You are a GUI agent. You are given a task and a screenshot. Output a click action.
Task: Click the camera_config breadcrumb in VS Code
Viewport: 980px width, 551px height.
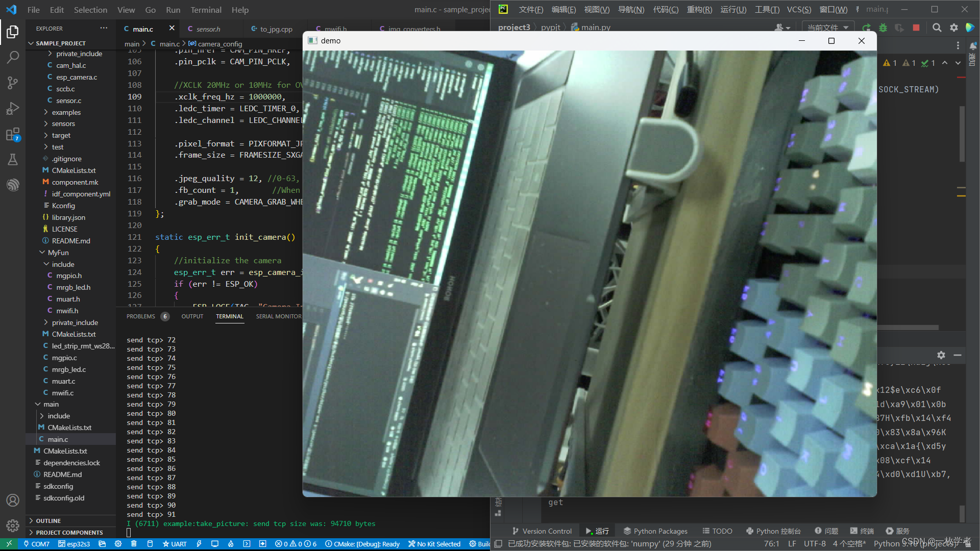[x=215, y=44]
